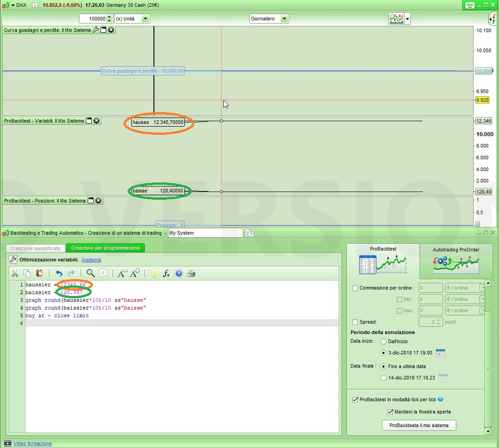Open the dropdown arrow beside the indicators icon

click(407, 19)
